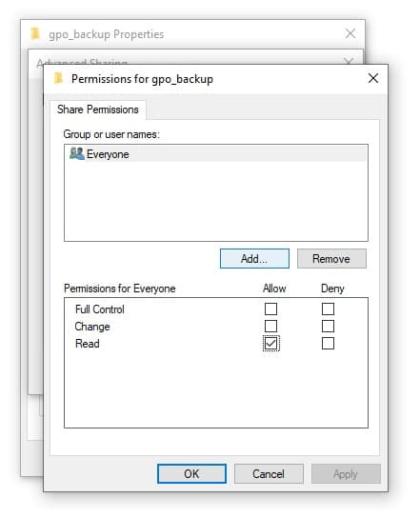Enable Allow for Full Control
This screenshot has width=420, height=518.
(x=270, y=309)
